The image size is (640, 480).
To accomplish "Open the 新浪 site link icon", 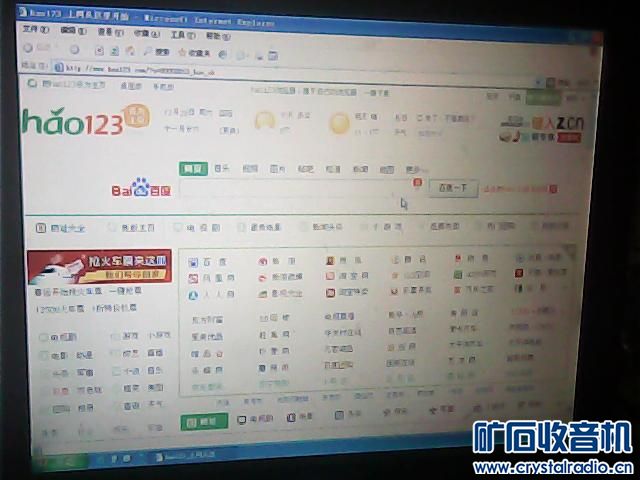I will pos(263,261).
